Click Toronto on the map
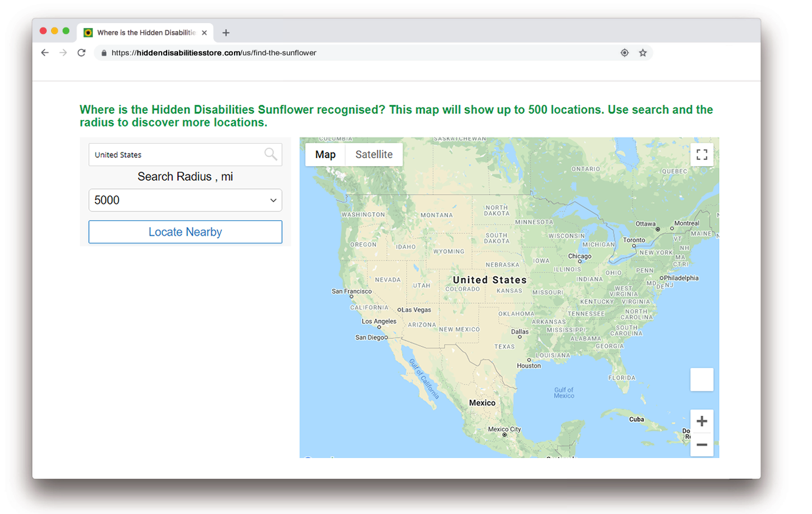The width and height of the screenshot is (812, 514). [634, 240]
